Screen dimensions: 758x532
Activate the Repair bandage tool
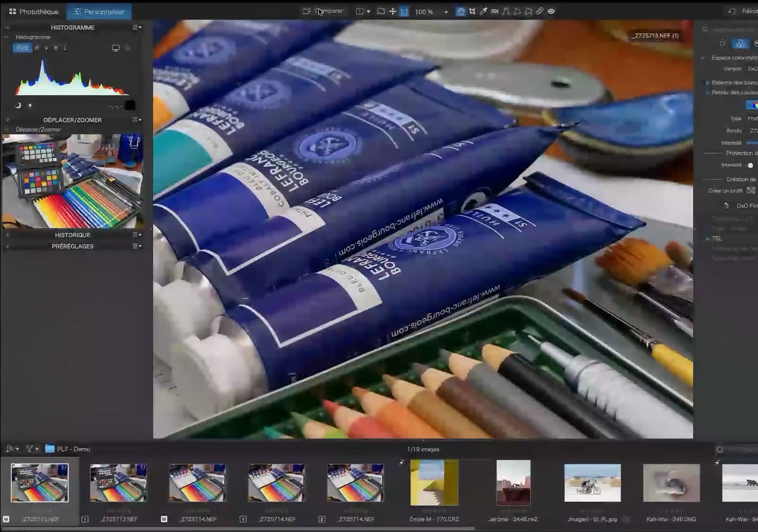click(x=540, y=11)
